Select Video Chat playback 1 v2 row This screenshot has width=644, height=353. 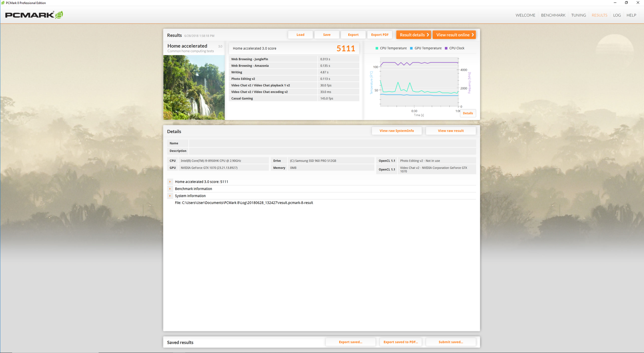click(x=294, y=85)
